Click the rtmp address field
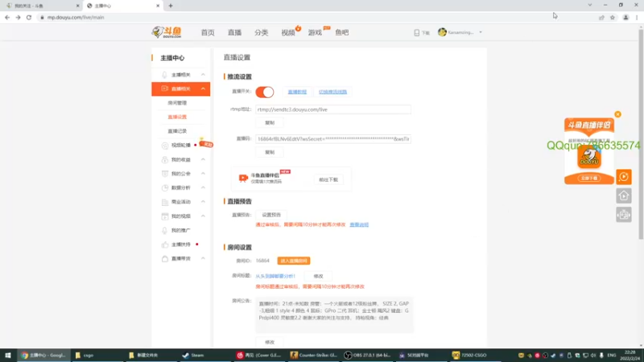This screenshot has width=644, height=362. point(333,109)
